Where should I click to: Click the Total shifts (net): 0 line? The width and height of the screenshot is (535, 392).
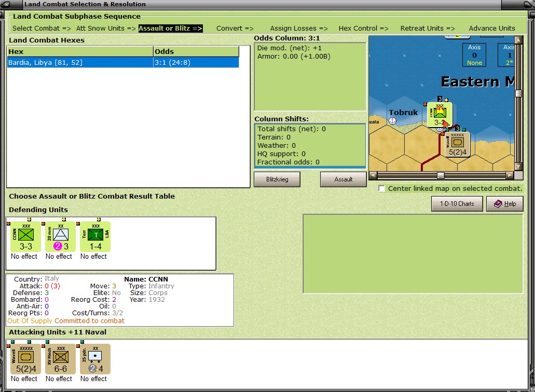click(x=292, y=129)
